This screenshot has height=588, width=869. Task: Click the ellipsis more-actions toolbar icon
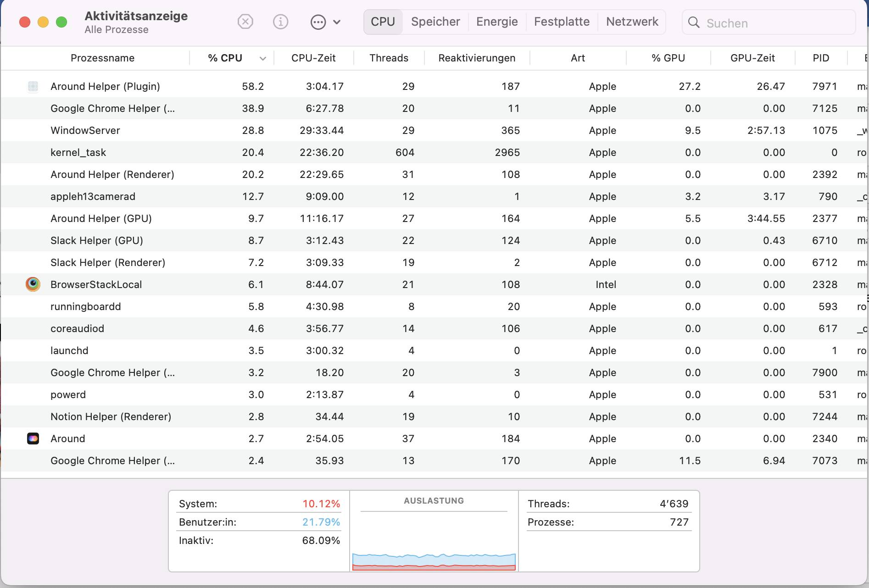pos(318,22)
